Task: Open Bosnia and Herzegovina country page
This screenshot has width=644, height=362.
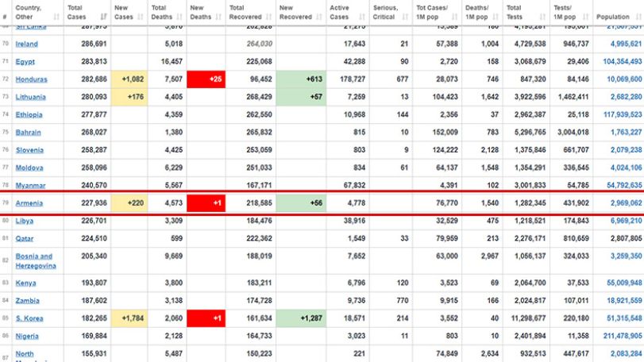Action: coord(36,261)
